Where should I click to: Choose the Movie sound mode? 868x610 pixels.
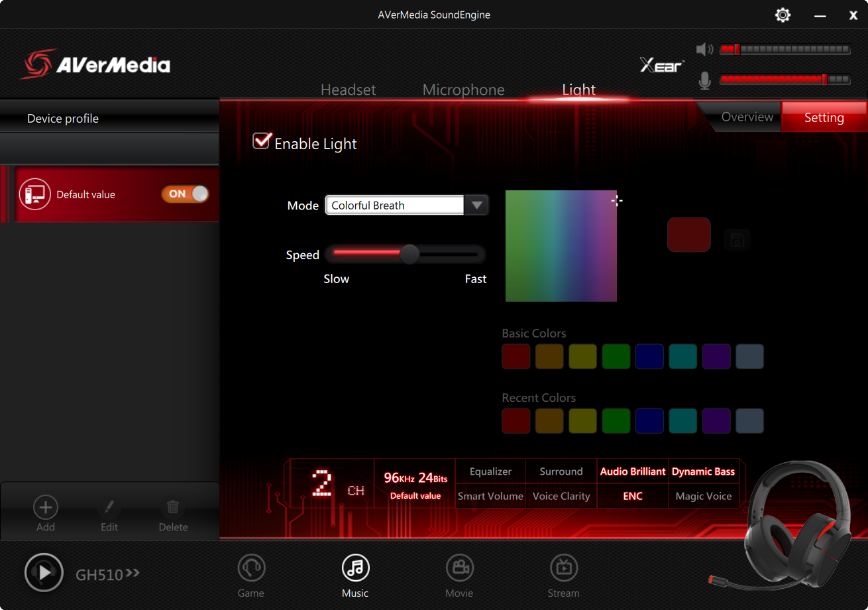point(459,576)
